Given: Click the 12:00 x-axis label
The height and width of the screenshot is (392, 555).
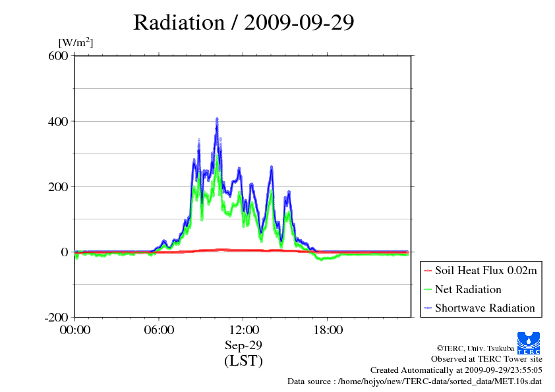Looking at the screenshot, I should click(243, 330).
